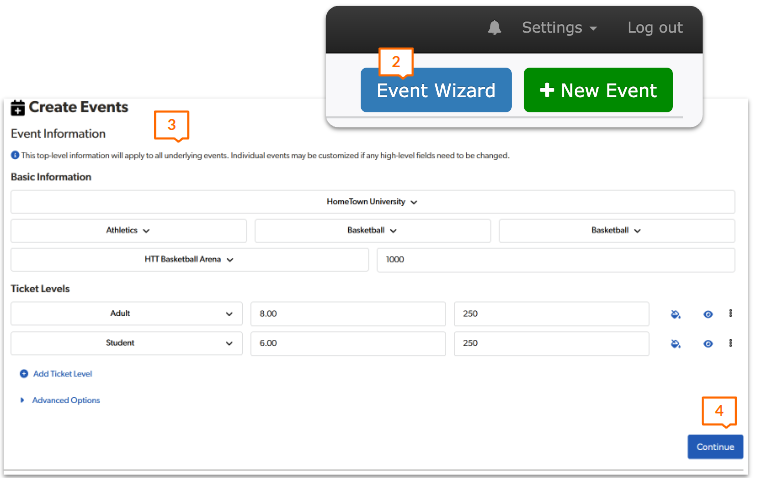Toggle visibility eye for Student ticket level

[x=708, y=344]
